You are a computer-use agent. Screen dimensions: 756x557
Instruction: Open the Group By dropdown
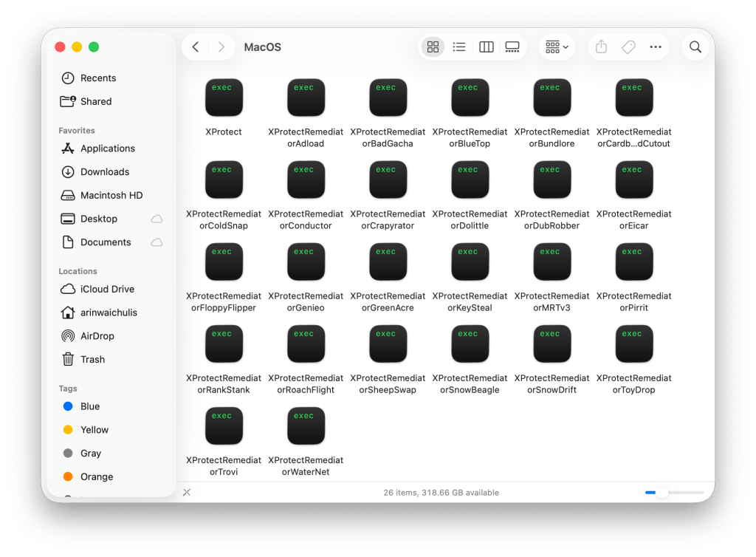click(557, 47)
